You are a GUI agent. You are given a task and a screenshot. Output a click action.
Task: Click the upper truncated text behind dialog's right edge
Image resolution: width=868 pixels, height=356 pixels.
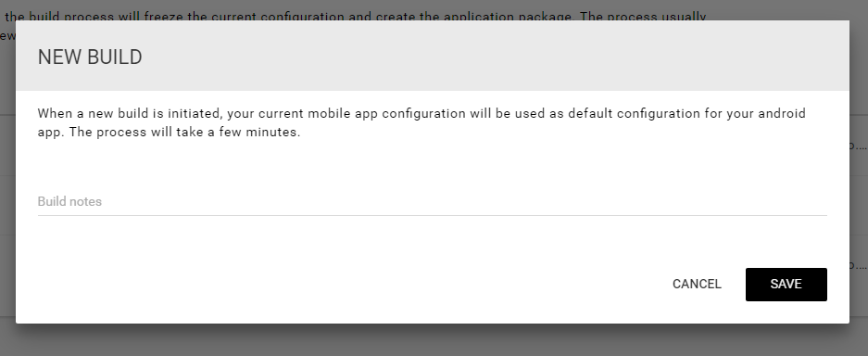(x=860, y=146)
